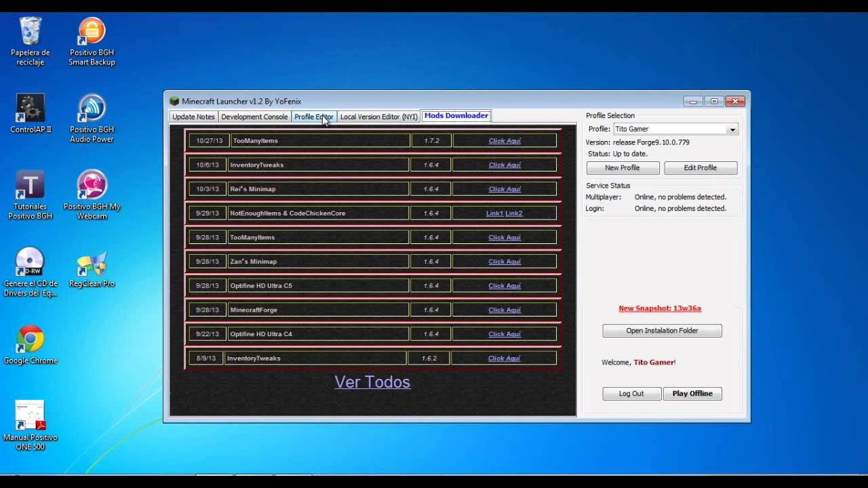The height and width of the screenshot is (488, 868).
Task: Click the Ver Todos link
Action: (x=372, y=382)
